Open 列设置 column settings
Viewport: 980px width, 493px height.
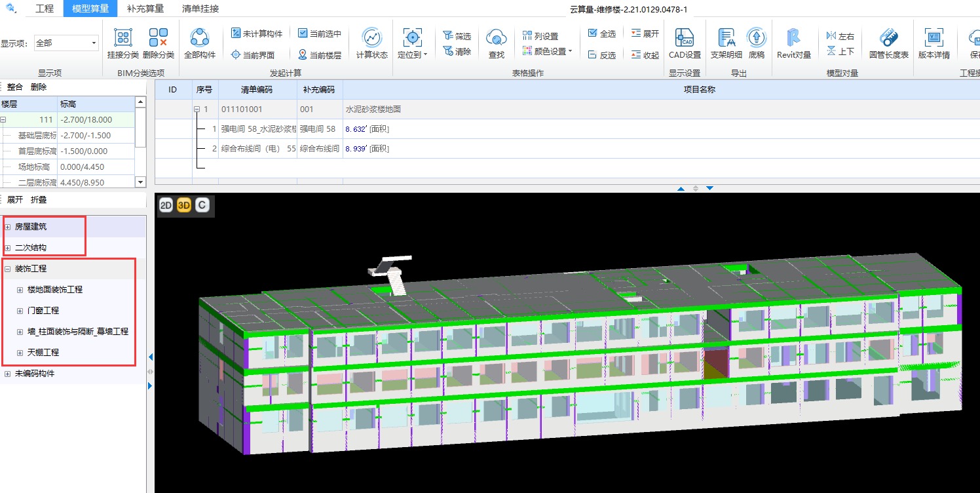click(540, 36)
